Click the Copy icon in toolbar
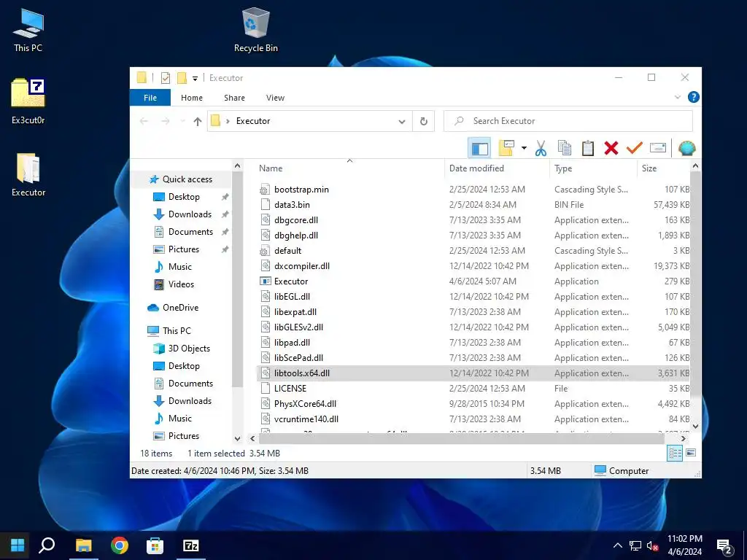The width and height of the screenshot is (747, 560). tap(565, 149)
